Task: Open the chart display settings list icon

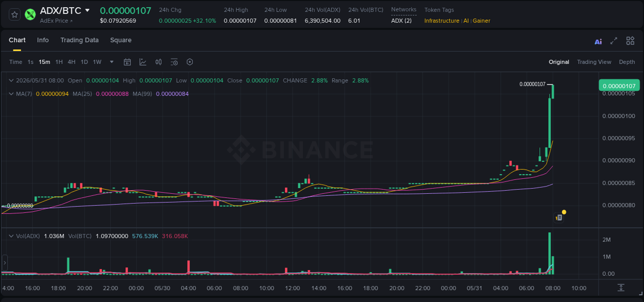Action: pos(174,62)
